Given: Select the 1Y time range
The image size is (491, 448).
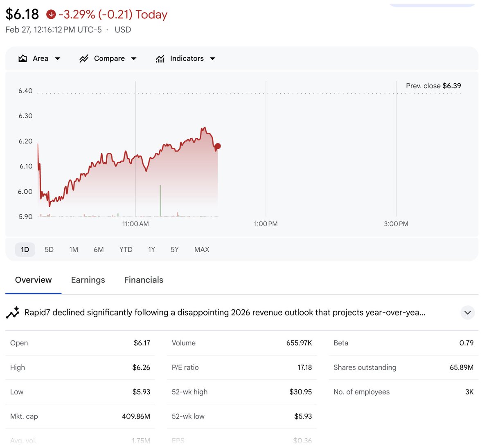Looking at the screenshot, I should (151, 249).
